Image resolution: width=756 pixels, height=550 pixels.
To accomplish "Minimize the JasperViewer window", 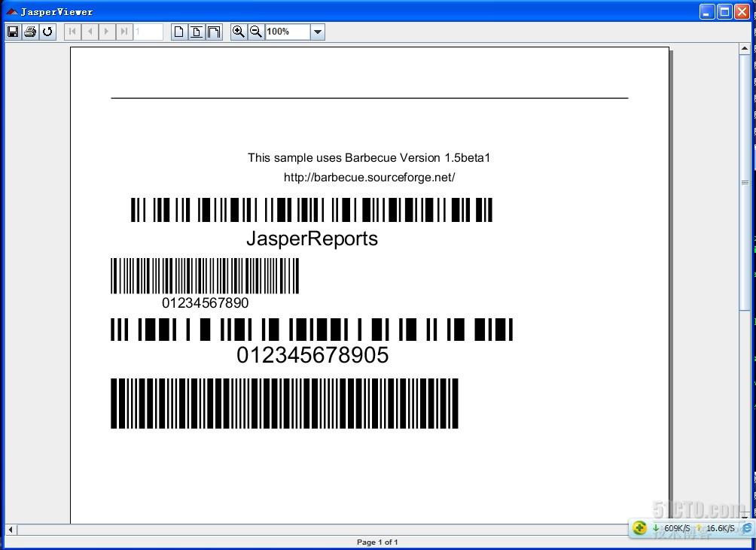I will 707,11.
